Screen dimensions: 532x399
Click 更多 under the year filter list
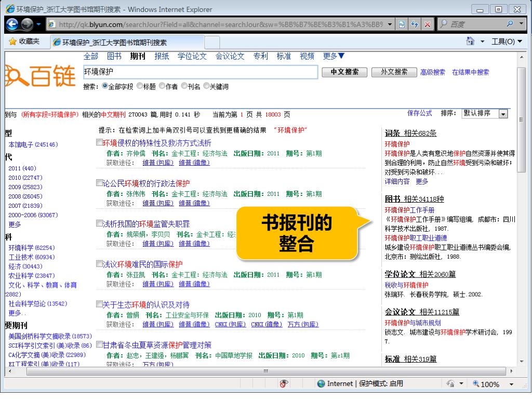[15, 224]
